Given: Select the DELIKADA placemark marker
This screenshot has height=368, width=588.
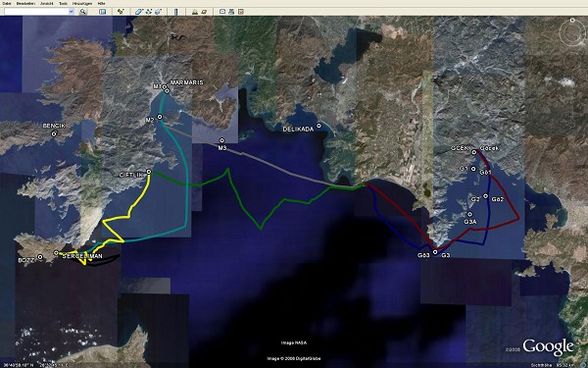Looking at the screenshot, I should (x=318, y=126).
